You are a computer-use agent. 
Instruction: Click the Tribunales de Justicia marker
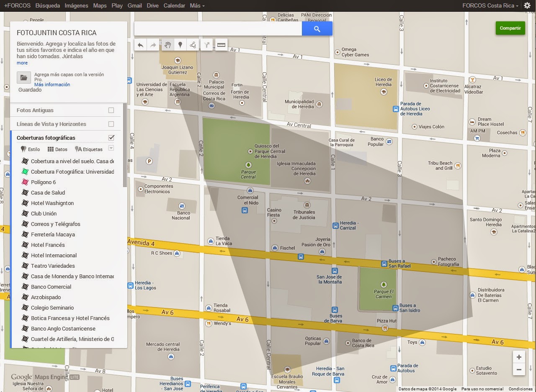coord(307,205)
